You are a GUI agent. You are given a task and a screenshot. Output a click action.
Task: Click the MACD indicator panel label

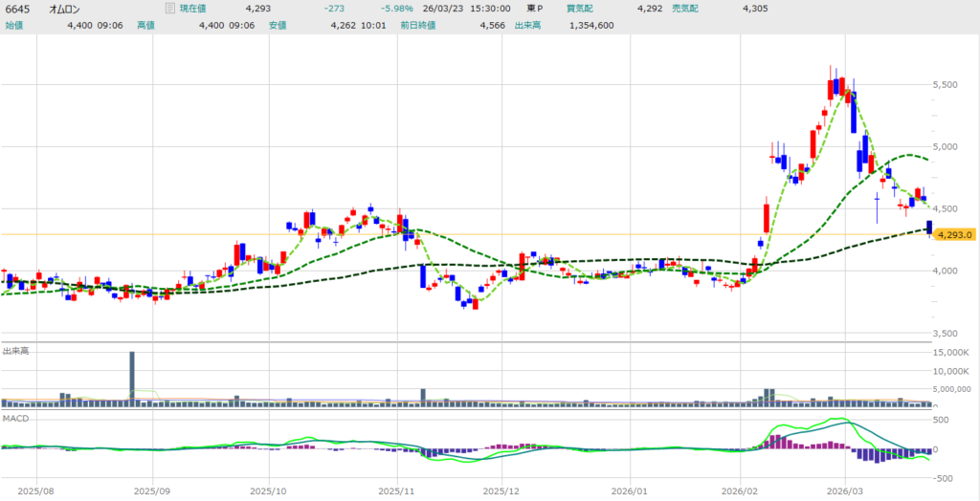tap(14, 419)
